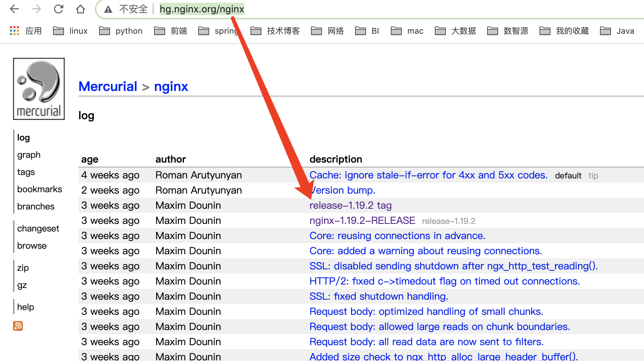Viewport: 644px width, 361px height.
Task: Open the 网络 bookmarks folder
Action: point(328,31)
